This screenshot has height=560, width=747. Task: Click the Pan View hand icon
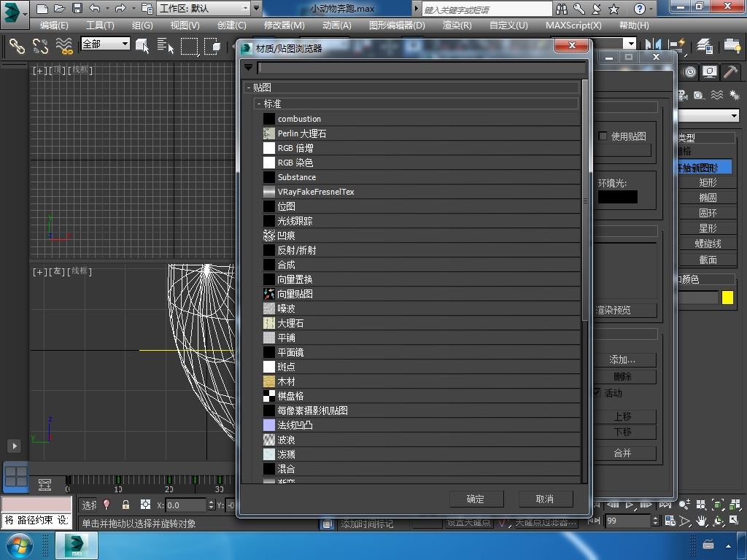(701, 521)
